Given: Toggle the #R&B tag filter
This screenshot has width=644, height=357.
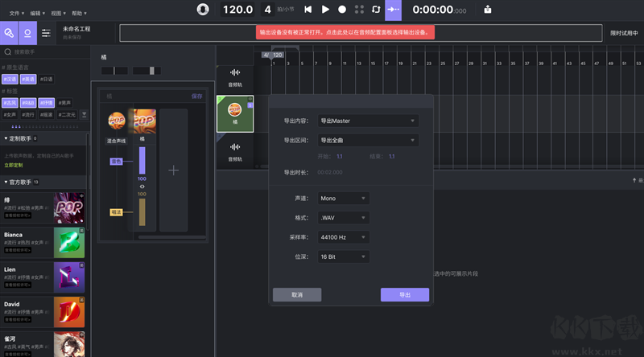Looking at the screenshot, I should 28,103.
